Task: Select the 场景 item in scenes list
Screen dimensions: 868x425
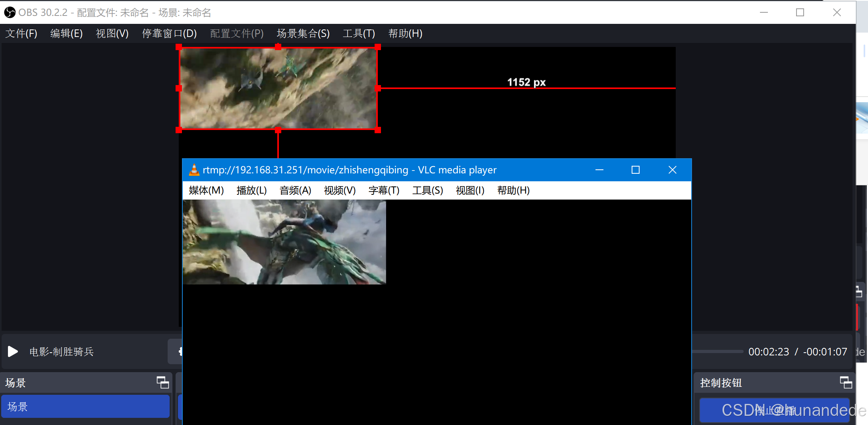Action: point(85,406)
